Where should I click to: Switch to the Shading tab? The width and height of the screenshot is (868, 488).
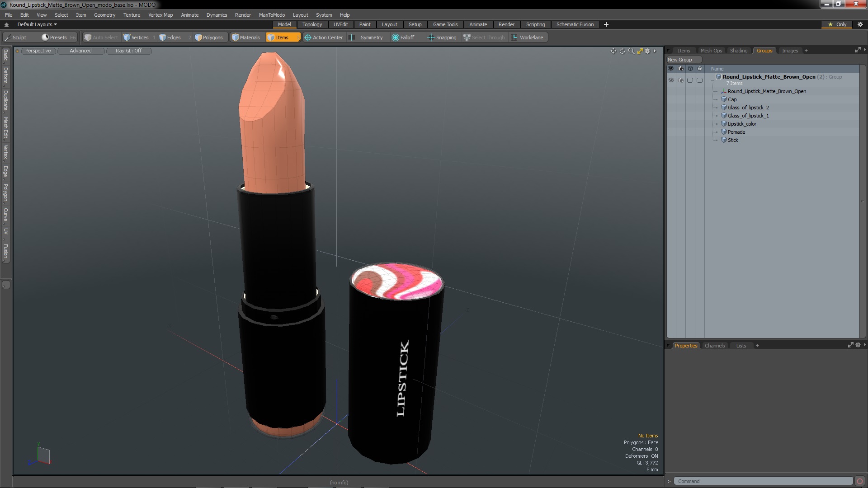tap(739, 51)
